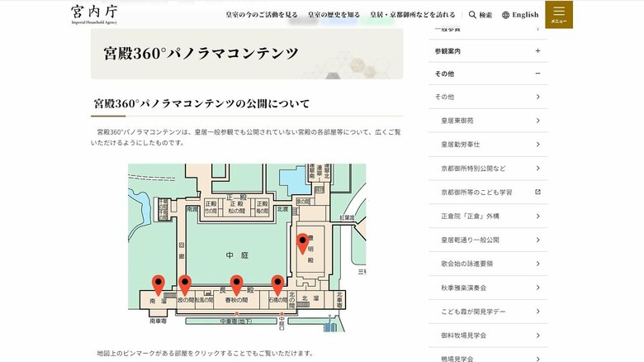This screenshot has width=644, height=362.
Task: Open the 秋季雅楽演奏会 link
Action: click(x=463, y=288)
